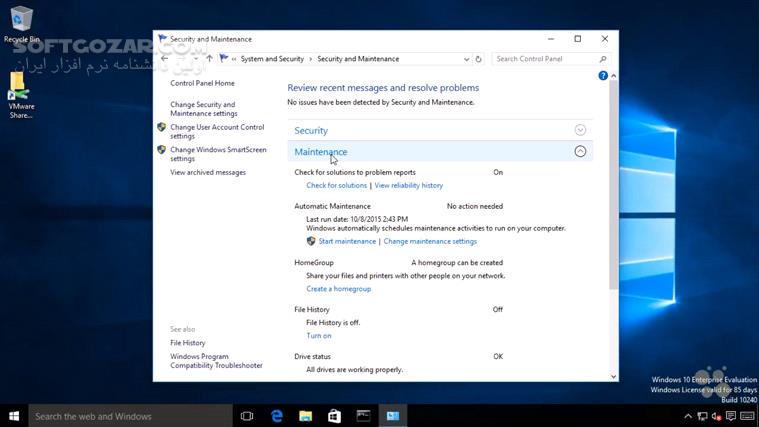
Task: Open the Recycle Bin desktop icon
Action: tap(21, 24)
